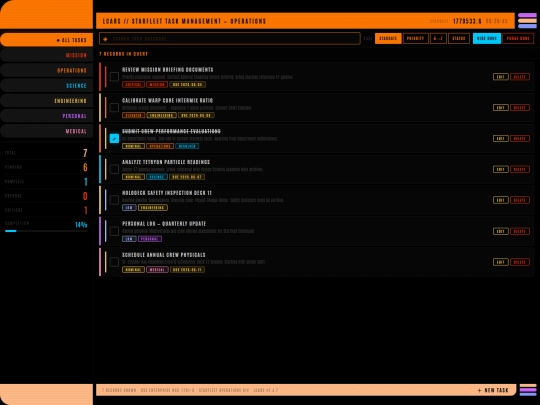Edit the Submit Crew Performance Evaluations task
This screenshot has width=540, height=405.
click(x=500, y=138)
